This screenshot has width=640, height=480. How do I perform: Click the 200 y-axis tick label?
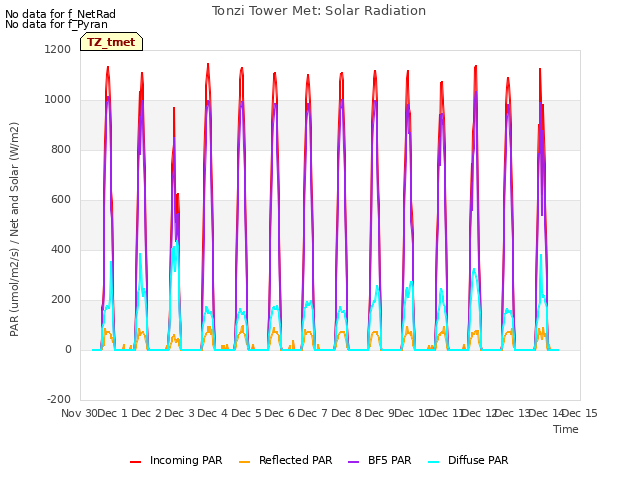pyautogui.click(x=61, y=300)
